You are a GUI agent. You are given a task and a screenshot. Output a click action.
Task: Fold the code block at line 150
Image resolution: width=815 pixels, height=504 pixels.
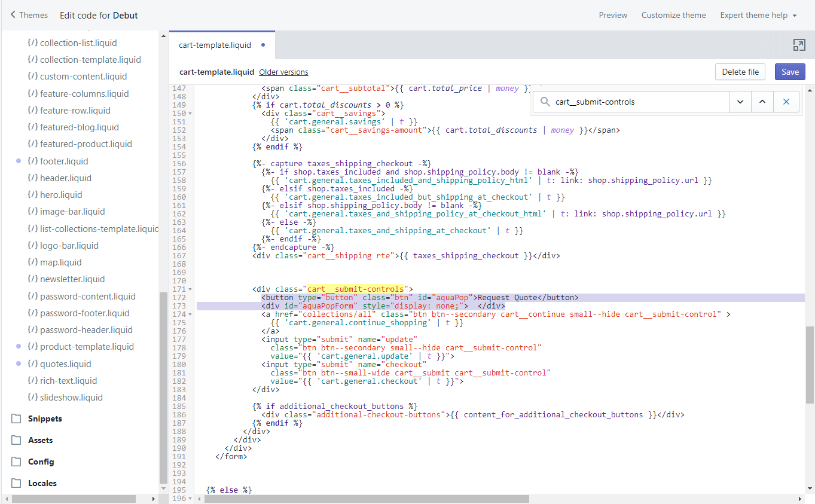pos(190,114)
